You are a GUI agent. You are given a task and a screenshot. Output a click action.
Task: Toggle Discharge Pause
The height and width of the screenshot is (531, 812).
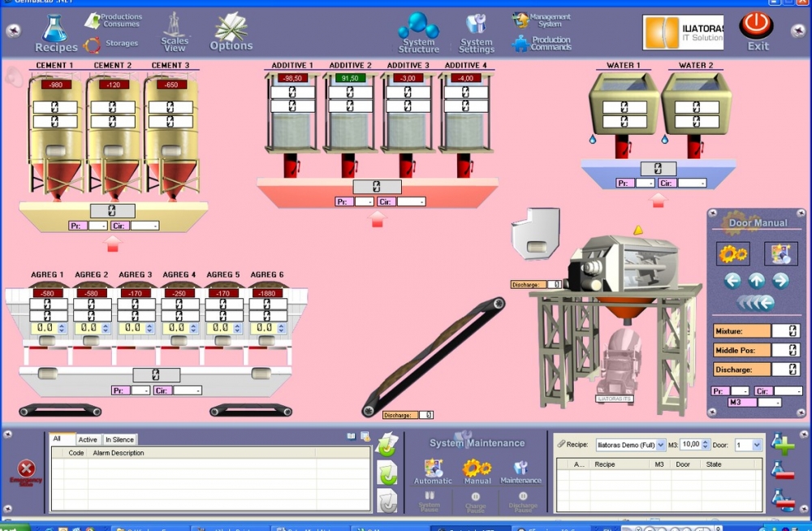(x=522, y=502)
